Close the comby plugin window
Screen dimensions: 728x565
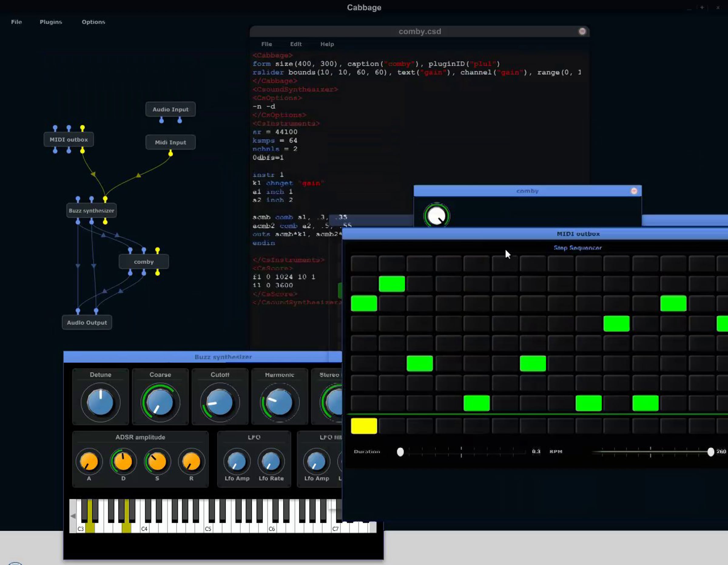click(x=634, y=191)
